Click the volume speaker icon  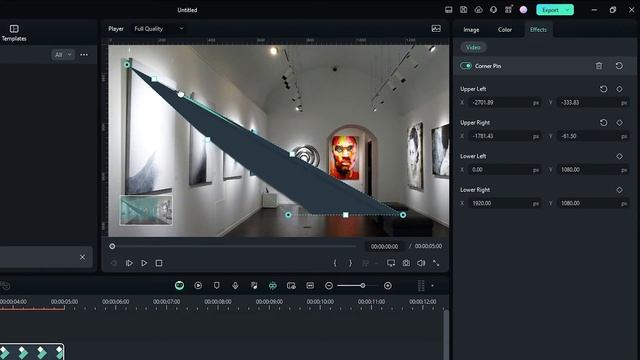click(x=421, y=263)
